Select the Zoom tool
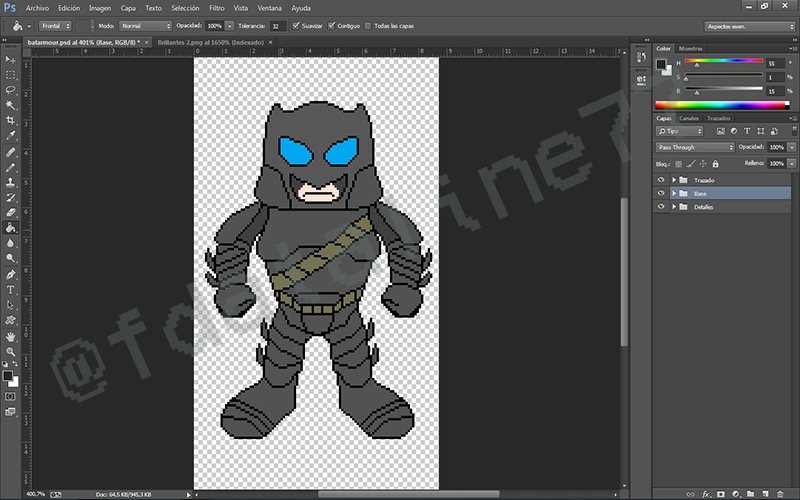Viewport: 800px width, 500px height. tap(10, 352)
